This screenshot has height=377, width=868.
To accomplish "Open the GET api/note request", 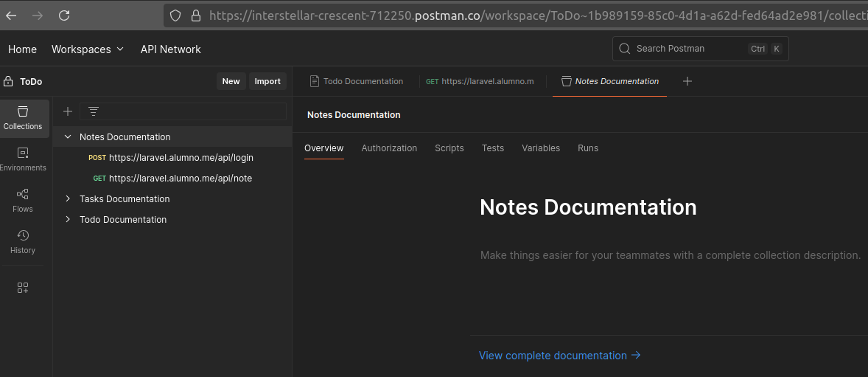I will (x=172, y=179).
